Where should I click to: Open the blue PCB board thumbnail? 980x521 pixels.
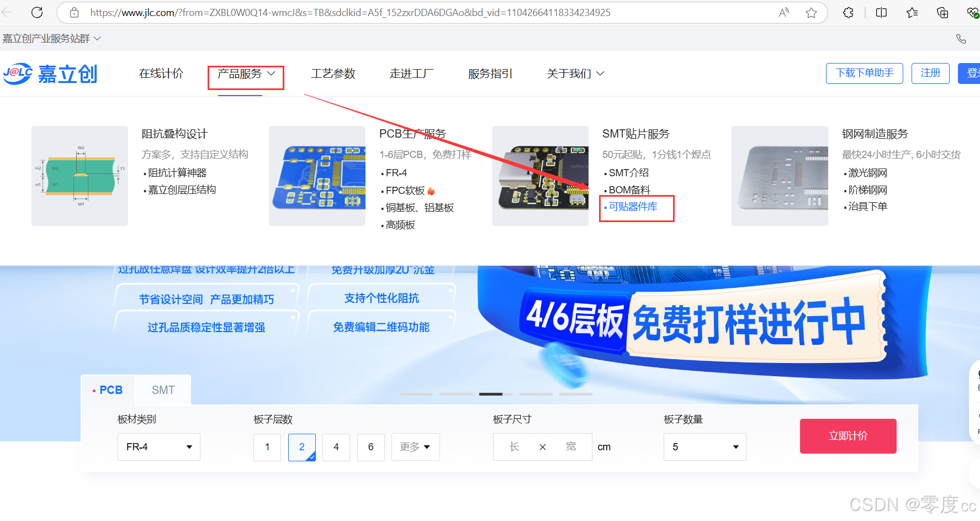317,176
